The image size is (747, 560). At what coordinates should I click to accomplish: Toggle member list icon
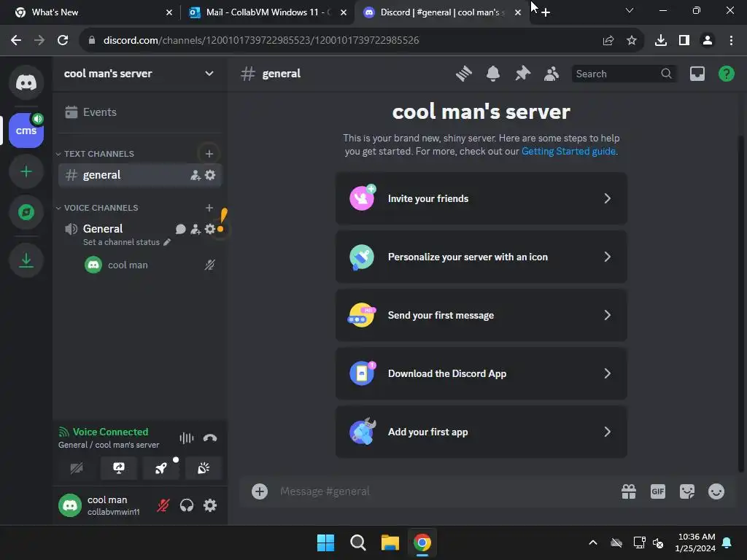coord(551,74)
